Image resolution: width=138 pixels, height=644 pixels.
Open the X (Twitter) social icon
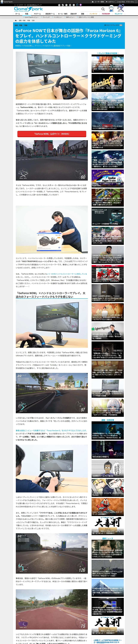tap(59, 5)
